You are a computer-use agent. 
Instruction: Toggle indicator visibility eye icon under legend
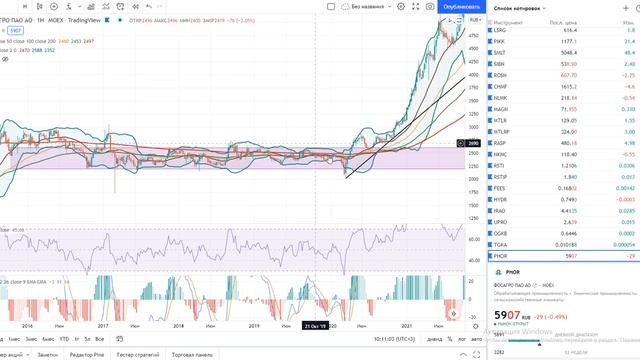(5, 59)
